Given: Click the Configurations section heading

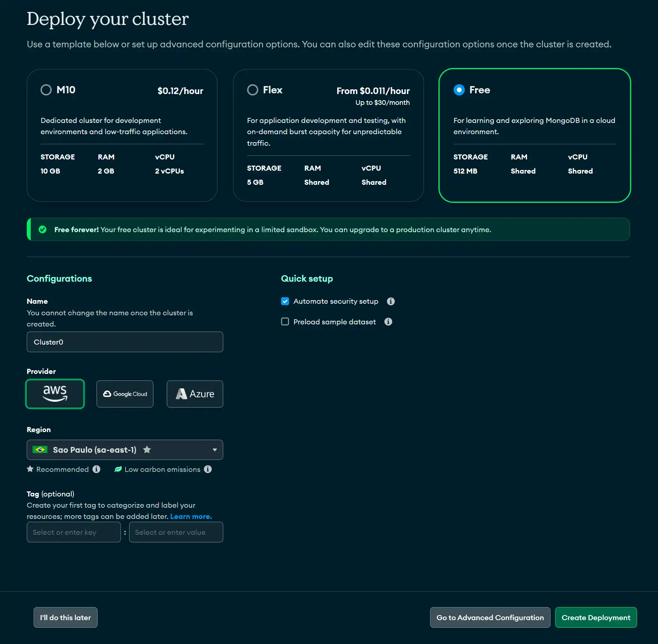Looking at the screenshot, I should point(59,278).
